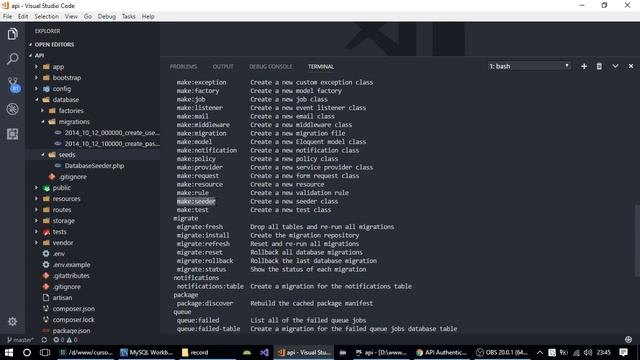Click the feedback smiley icon
Viewport: 640px width, 360px height.
[x=628, y=340]
